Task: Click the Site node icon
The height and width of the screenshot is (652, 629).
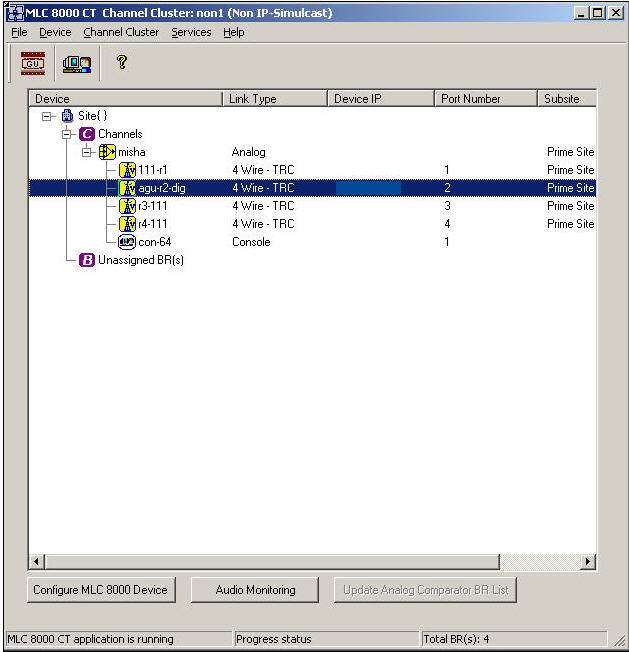Action: tap(68, 116)
